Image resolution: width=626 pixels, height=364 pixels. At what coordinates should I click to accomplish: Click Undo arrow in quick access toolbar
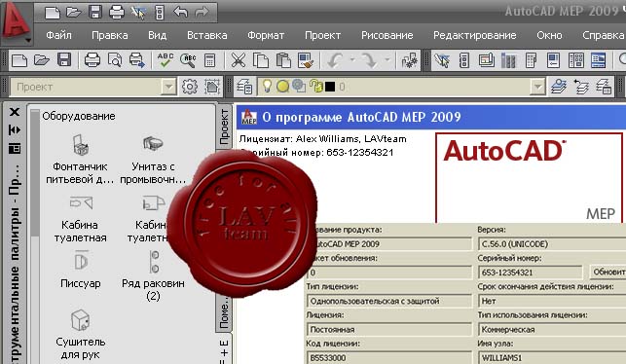point(181,13)
